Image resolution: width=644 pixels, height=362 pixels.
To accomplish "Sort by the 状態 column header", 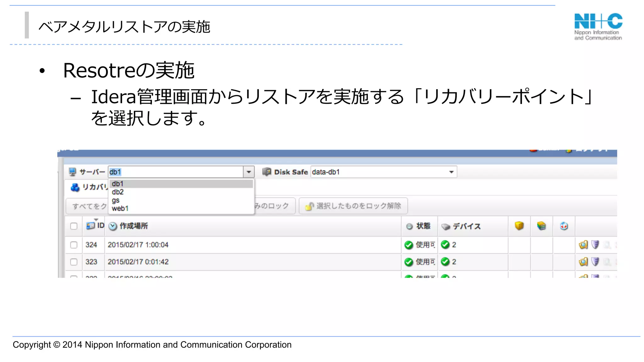I will coord(419,226).
